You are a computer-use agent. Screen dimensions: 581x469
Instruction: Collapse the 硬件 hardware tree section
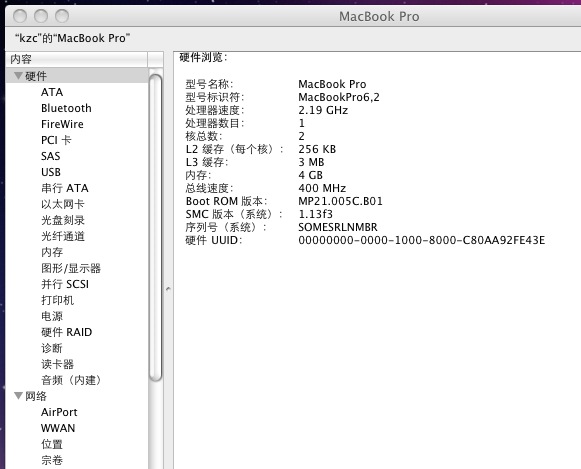(18, 76)
